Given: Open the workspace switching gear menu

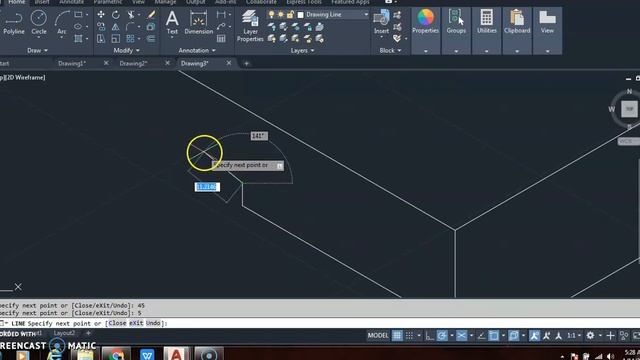Looking at the screenshot, I should [590, 336].
